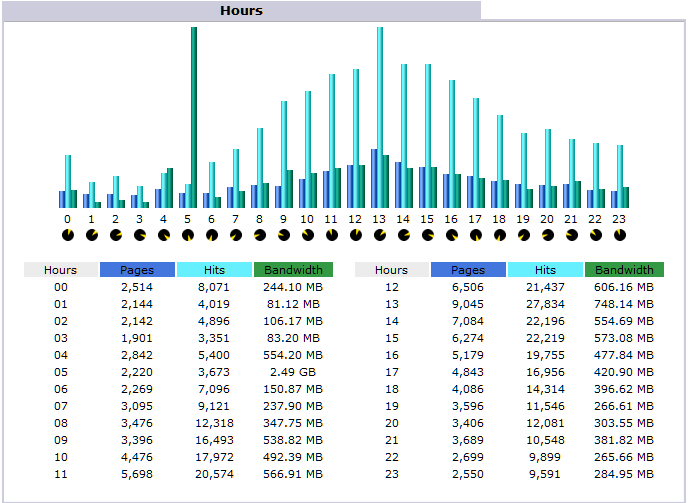Click the 12,318 hits cell

214,423
